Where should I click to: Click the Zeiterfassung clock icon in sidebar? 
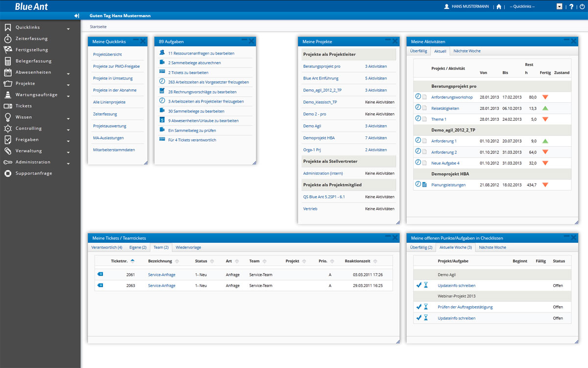(8, 39)
